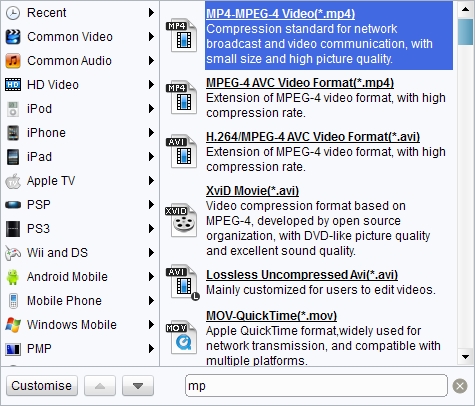Expand the Android Mobile submenu arrow
The image size is (475, 406).
point(151,277)
